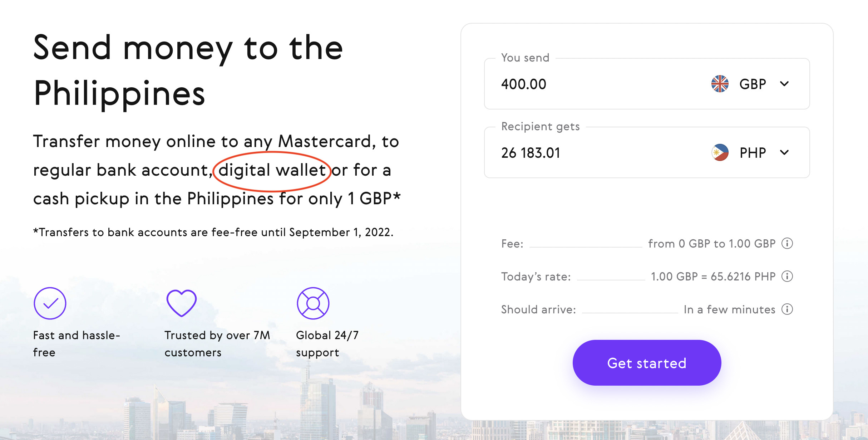The image size is (868, 440).
Task: Click the checkmark circle icon
Action: [x=50, y=303]
